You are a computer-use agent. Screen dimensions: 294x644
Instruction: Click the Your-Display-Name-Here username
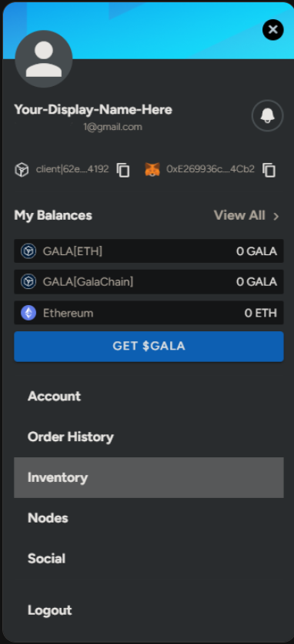tap(93, 110)
